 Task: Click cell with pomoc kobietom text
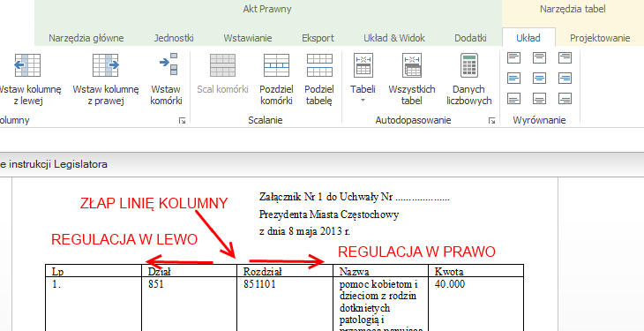[381, 305]
